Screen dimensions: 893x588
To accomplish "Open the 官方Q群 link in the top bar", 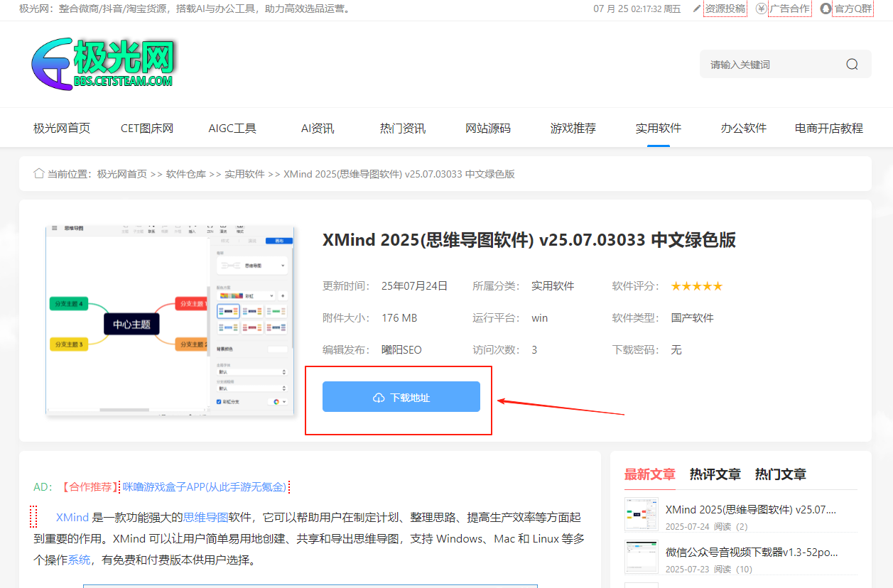I will [853, 9].
